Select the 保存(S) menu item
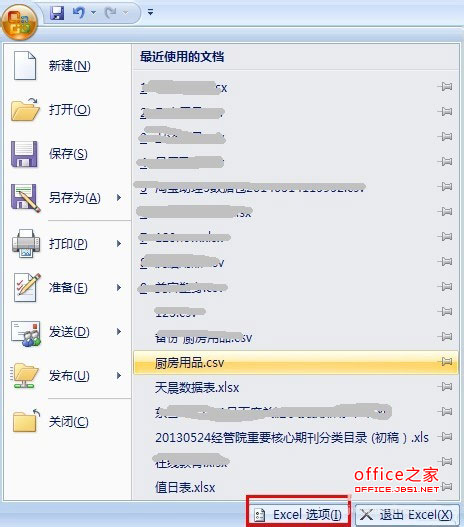 point(66,154)
